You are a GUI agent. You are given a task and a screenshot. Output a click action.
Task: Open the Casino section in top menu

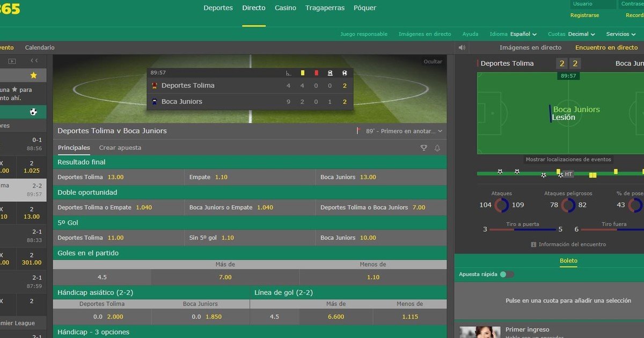(286, 8)
